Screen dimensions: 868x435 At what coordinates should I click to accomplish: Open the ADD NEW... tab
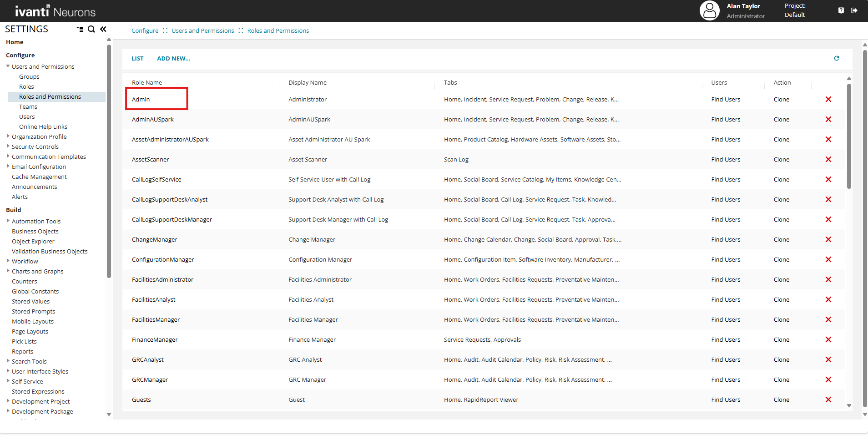[x=173, y=59]
